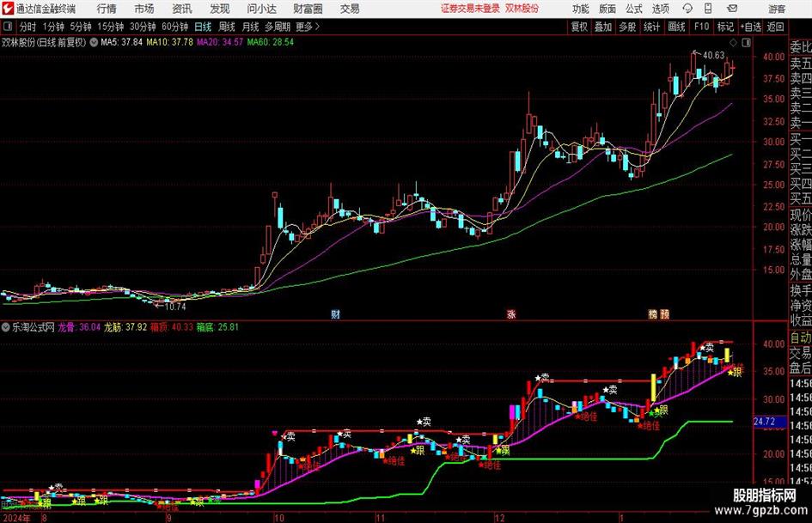Click the 返回 back button
The image size is (812, 523).
pos(775,27)
